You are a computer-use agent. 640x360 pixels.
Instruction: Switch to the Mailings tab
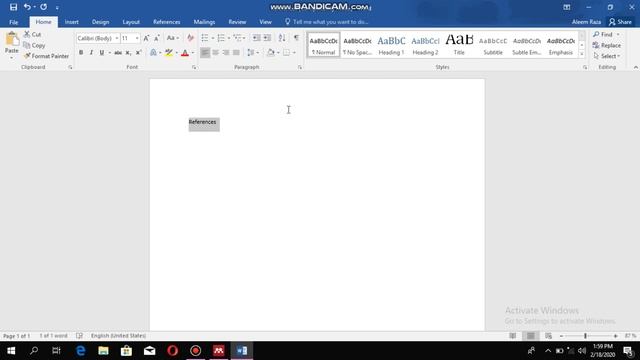pos(204,22)
